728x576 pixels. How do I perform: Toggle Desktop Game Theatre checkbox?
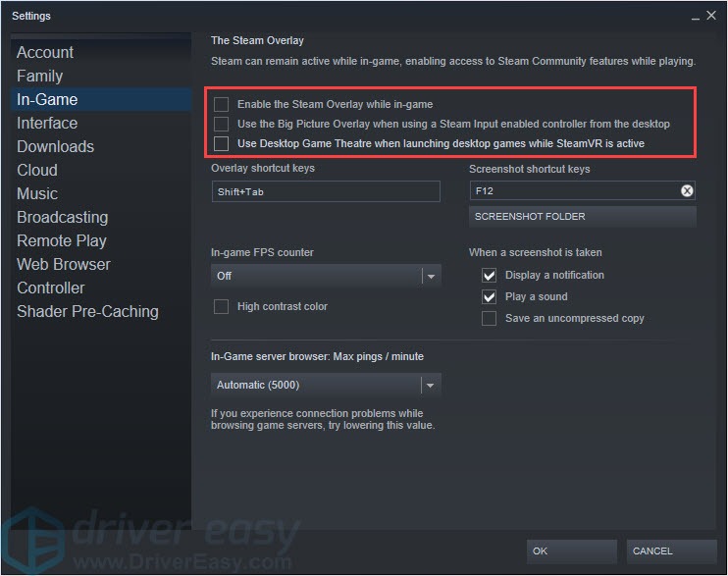tap(221, 143)
